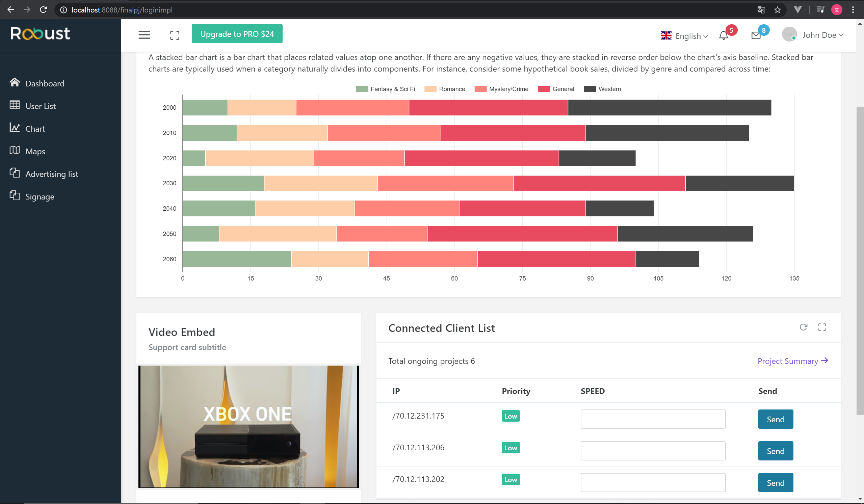Image resolution: width=864 pixels, height=504 pixels.
Task: Click the Maps icon in sidebar
Action: click(x=15, y=151)
